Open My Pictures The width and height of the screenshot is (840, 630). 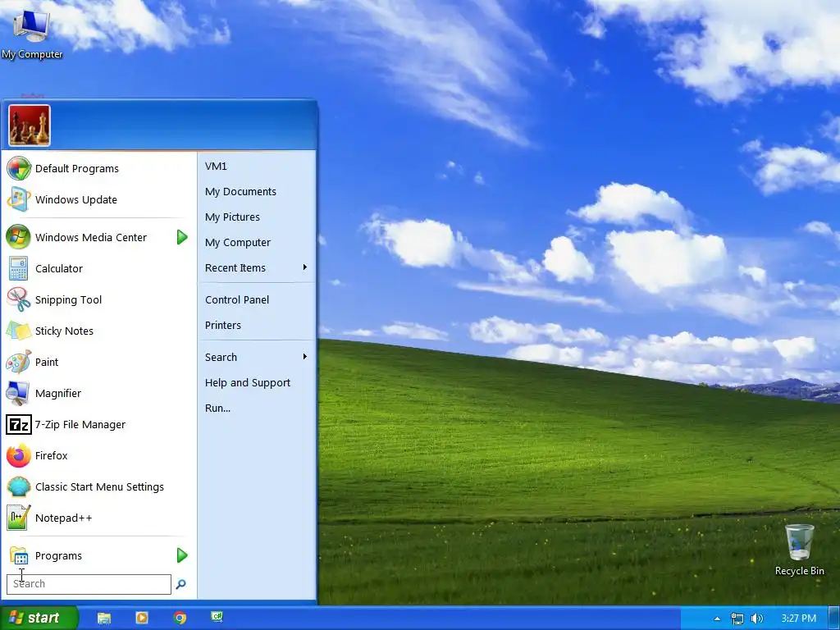[257, 217]
